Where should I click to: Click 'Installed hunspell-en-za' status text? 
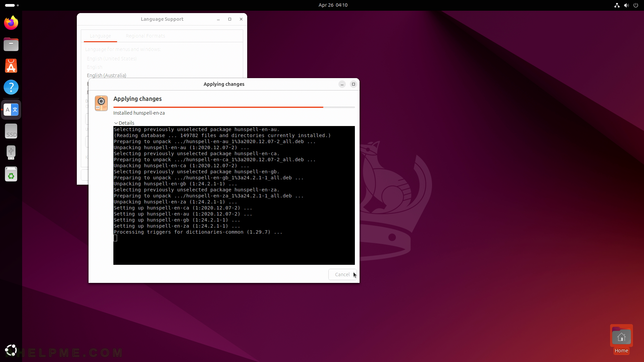click(x=139, y=113)
